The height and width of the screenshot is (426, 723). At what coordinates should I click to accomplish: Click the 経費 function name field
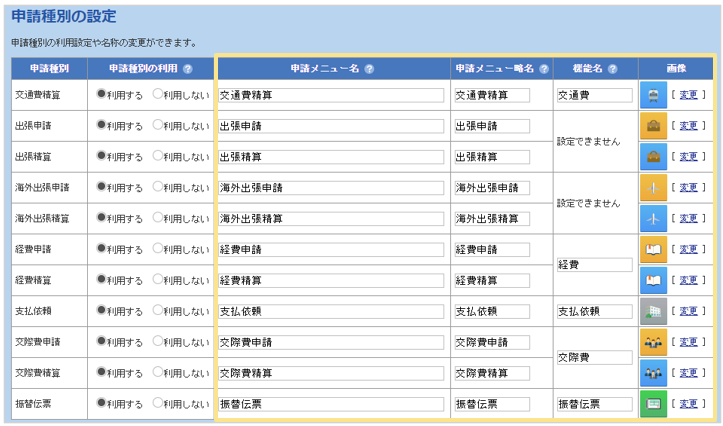click(x=594, y=265)
